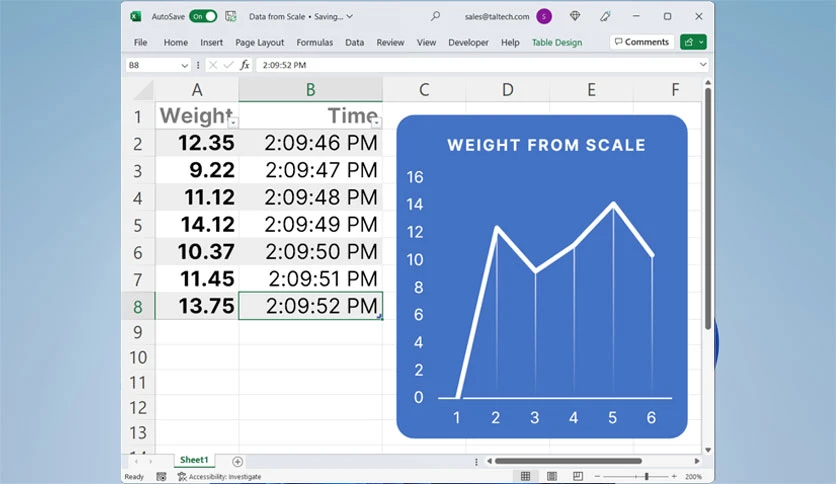Click the Insert Function fx icon
The width and height of the screenshot is (836, 484).
(245, 65)
